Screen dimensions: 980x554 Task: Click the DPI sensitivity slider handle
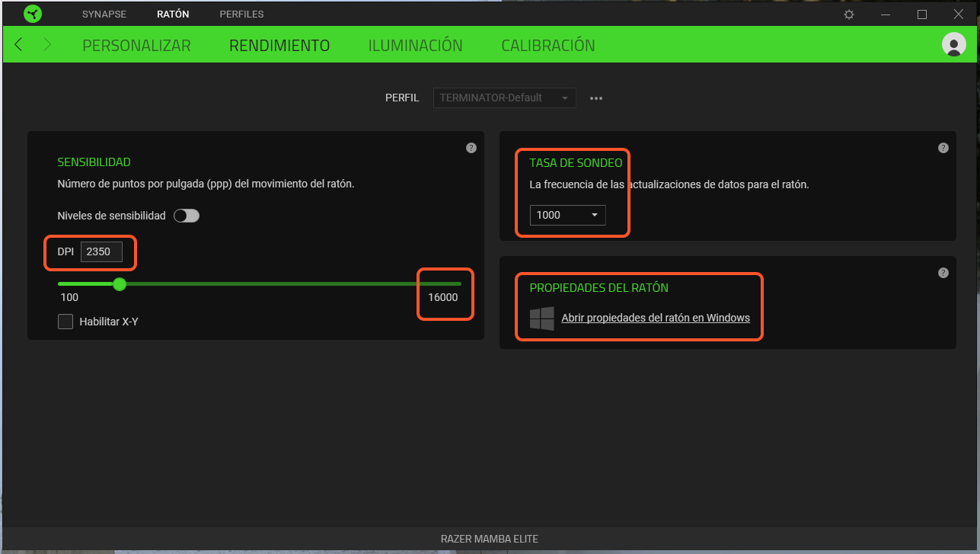click(x=120, y=284)
